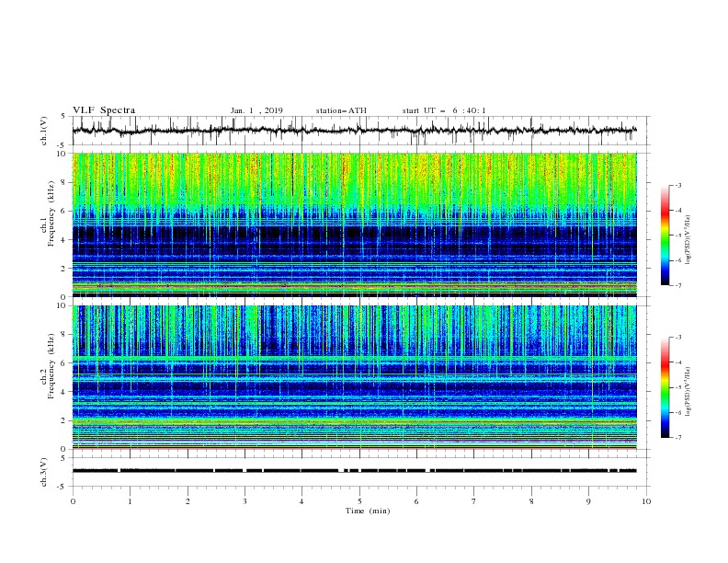
Task: Click the "ch.1(V)" waveform axis label
Action: [43, 131]
